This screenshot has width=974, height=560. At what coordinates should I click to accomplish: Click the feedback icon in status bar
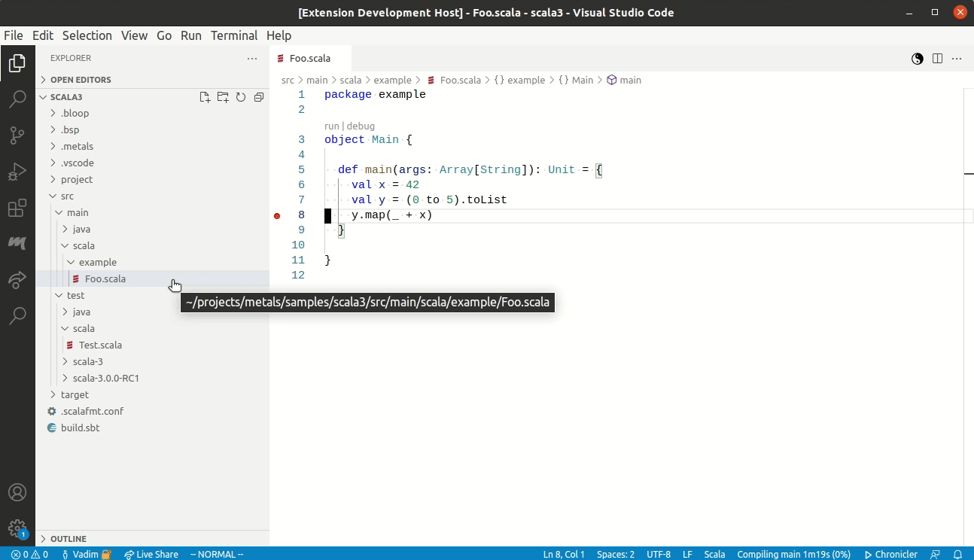(x=935, y=554)
